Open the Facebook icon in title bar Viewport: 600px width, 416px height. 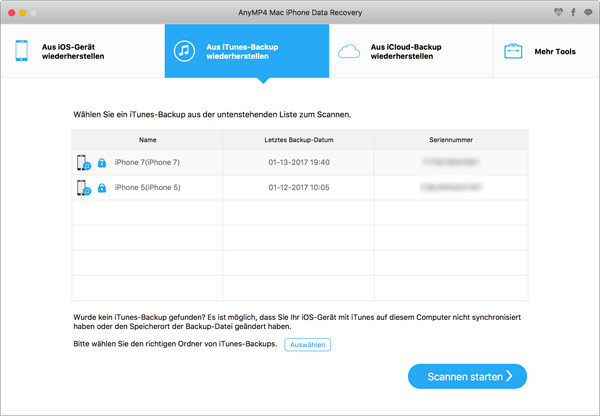tap(573, 12)
